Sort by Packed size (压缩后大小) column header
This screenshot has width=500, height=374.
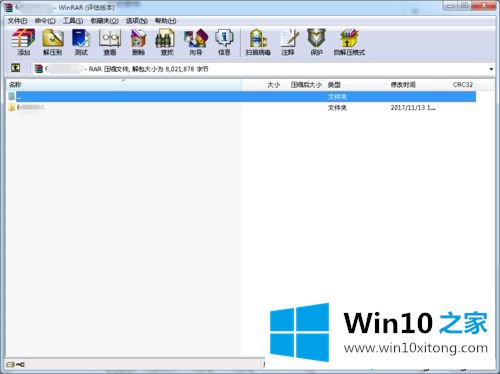[304, 85]
